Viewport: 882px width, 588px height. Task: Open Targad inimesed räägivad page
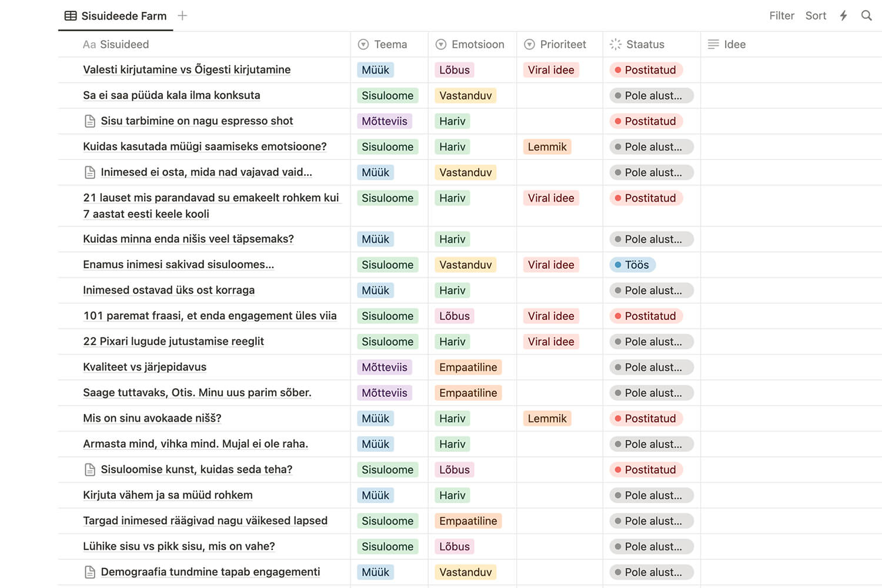tap(205, 521)
